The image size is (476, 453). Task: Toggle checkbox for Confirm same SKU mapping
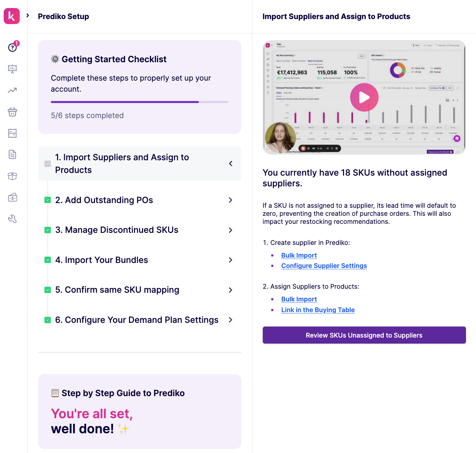(x=47, y=290)
